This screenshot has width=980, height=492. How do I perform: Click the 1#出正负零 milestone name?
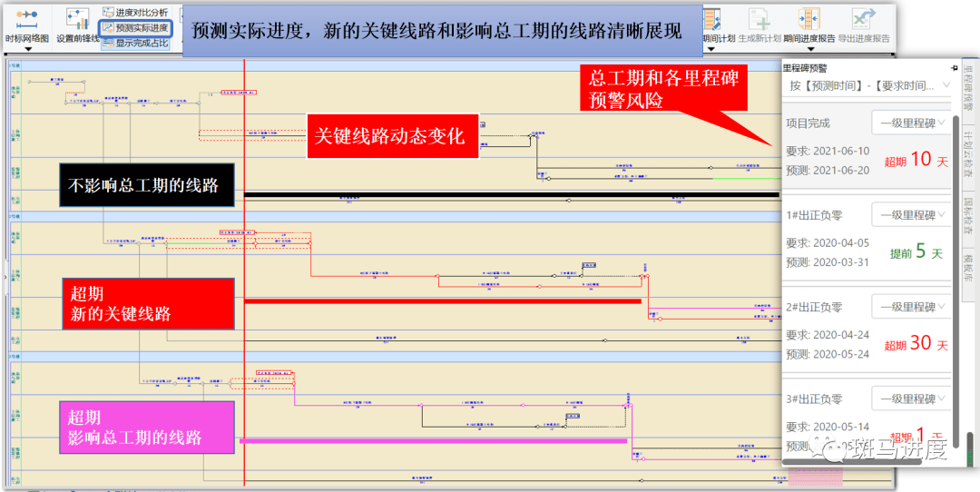(814, 216)
